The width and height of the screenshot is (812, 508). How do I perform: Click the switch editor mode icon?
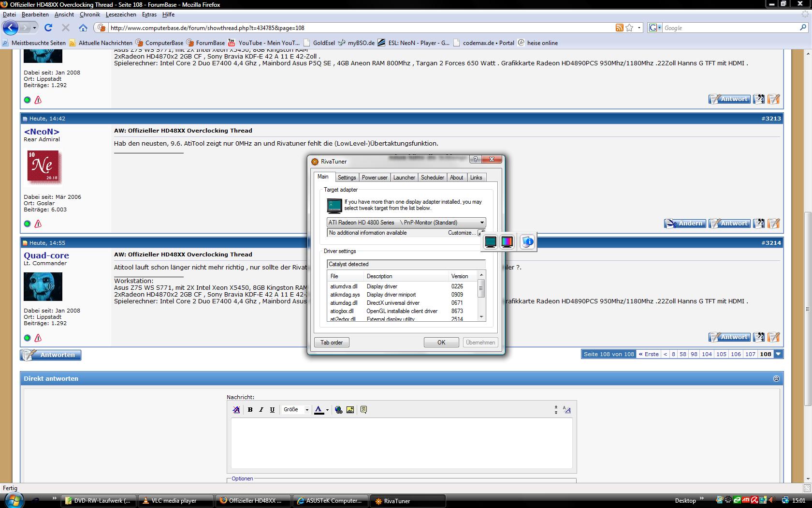tap(567, 410)
